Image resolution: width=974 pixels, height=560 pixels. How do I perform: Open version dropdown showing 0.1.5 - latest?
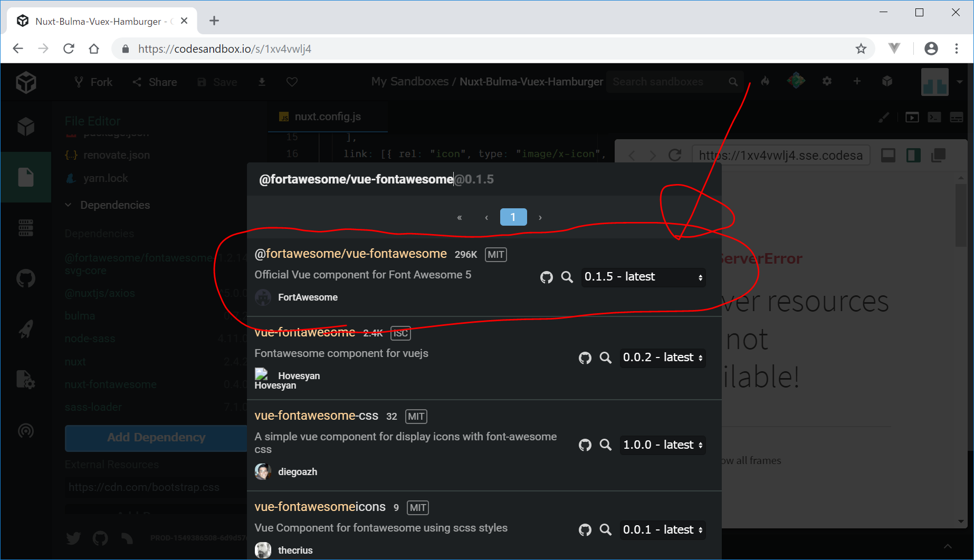(x=643, y=277)
